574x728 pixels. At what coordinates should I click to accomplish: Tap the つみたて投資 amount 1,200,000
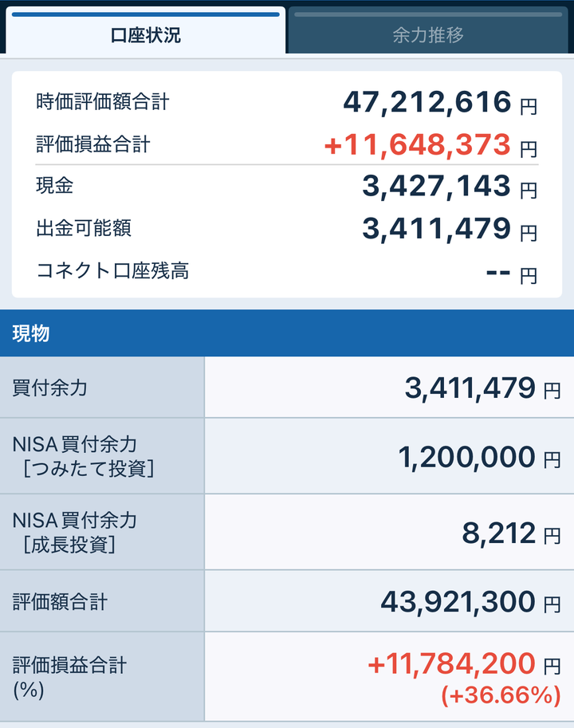tap(466, 457)
